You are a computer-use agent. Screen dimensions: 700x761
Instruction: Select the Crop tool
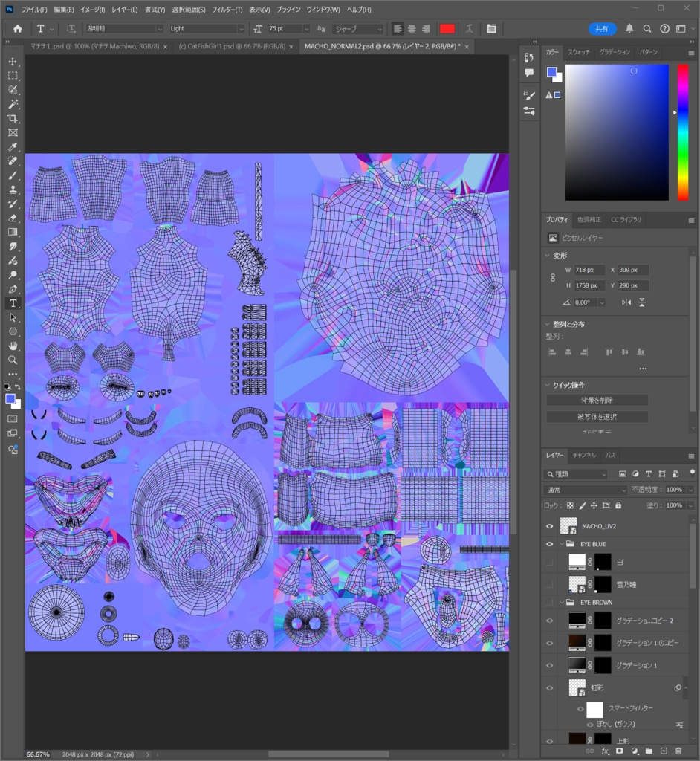pyautogui.click(x=13, y=118)
